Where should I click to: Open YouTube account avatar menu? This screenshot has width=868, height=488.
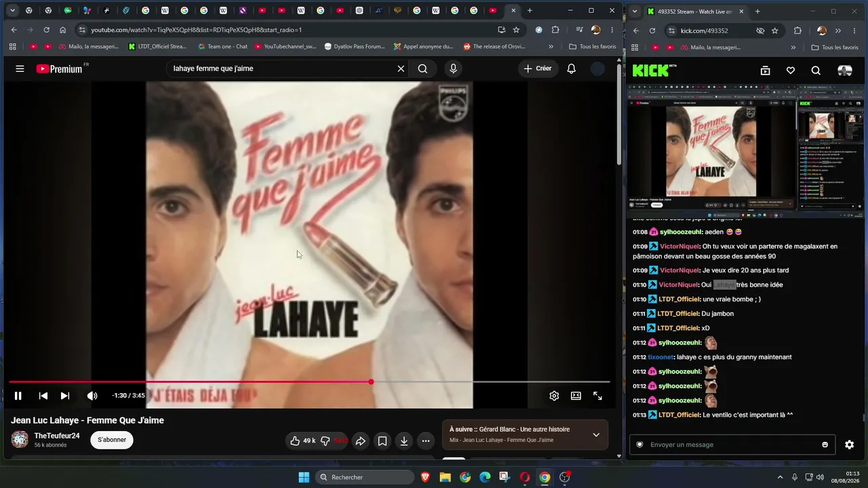click(597, 68)
